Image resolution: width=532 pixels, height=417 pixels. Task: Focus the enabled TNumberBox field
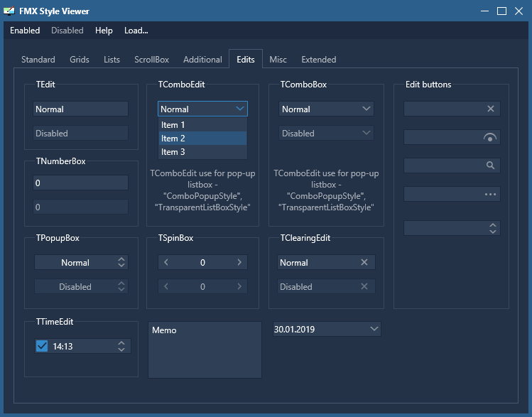coord(80,183)
